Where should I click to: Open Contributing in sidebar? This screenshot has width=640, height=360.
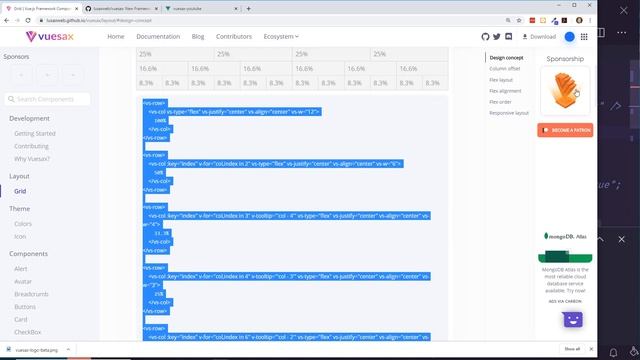coord(31,146)
